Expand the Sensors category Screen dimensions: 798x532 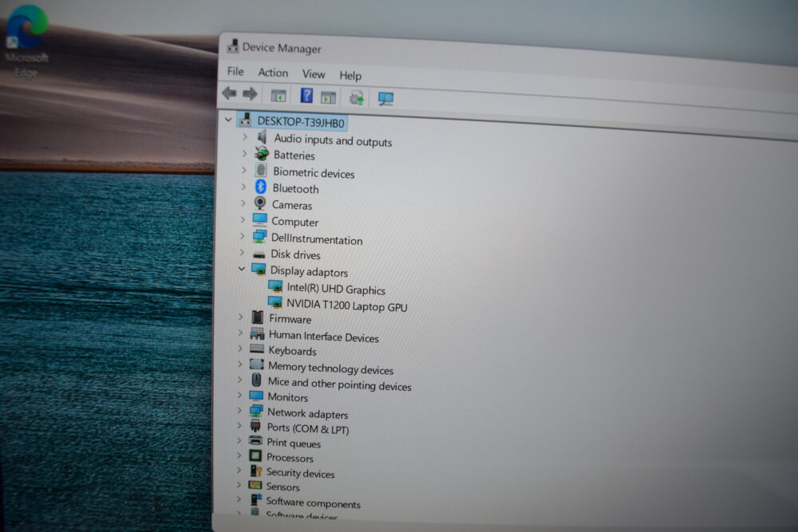(238, 485)
